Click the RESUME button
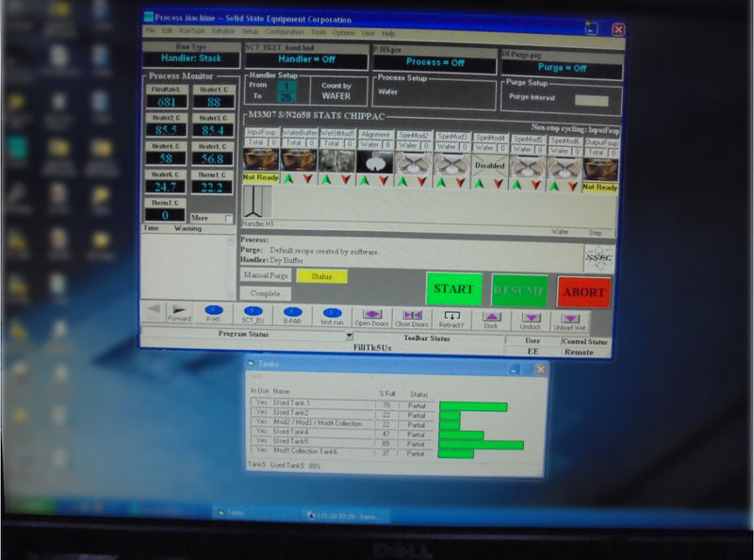754x560 pixels. (x=519, y=290)
